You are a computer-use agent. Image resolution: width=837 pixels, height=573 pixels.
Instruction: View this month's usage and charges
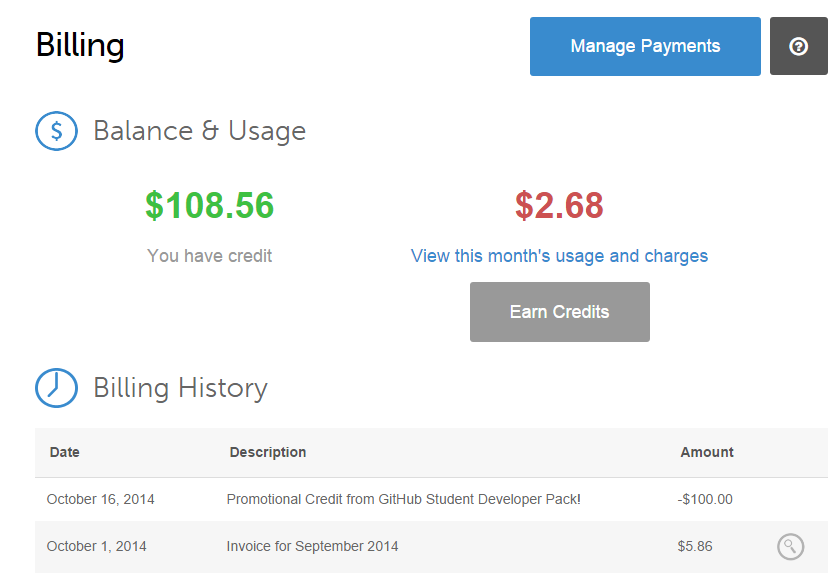tap(559, 256)
